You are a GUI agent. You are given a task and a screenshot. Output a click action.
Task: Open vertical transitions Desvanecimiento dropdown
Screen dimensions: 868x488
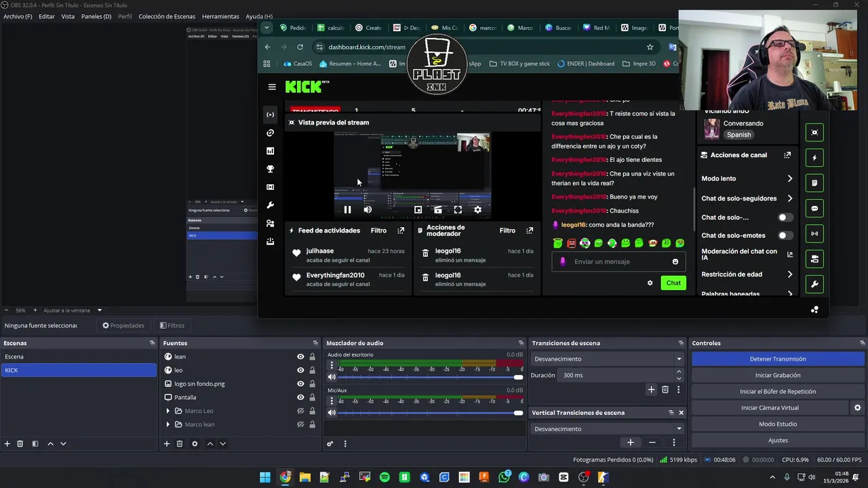[x=607, y=429]
